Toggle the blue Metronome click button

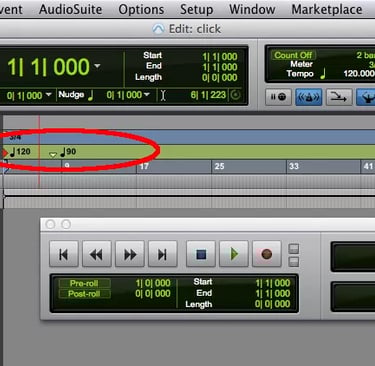pos(308,97)
